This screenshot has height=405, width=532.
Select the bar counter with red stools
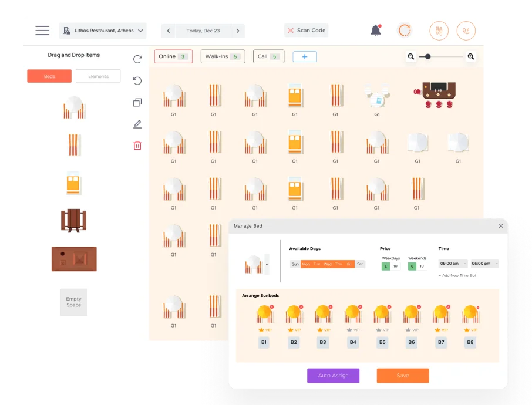click(435, 95)
